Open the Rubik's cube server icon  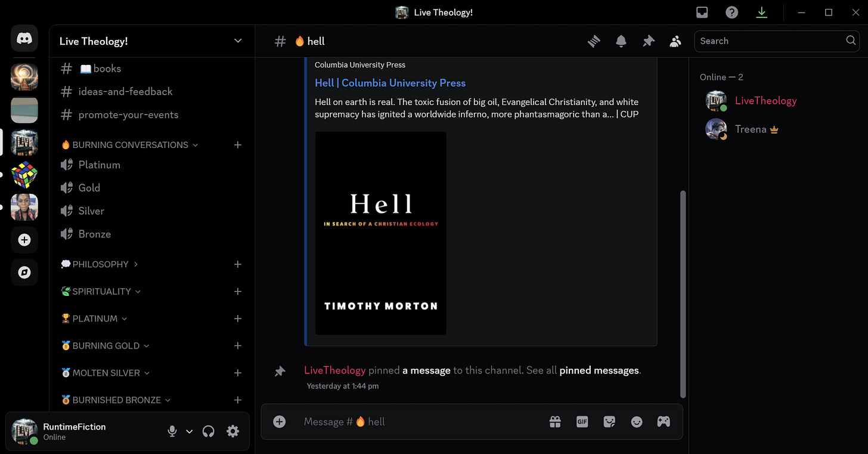24,175
